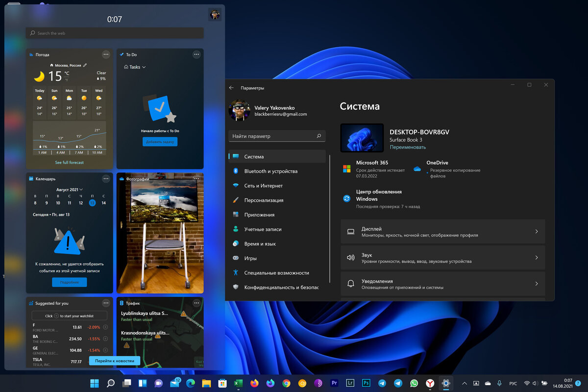Click See full forecast link
Viewport: 588px width, 392px height.
70,162
